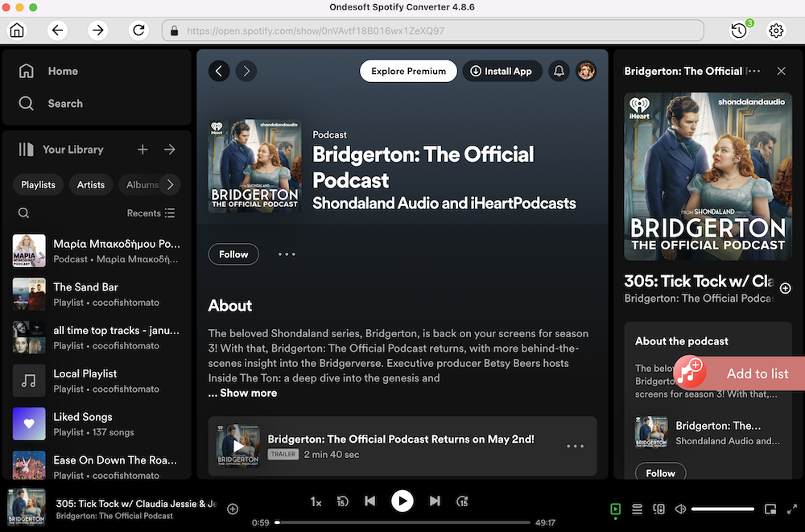This screenshot has height=532, width=805.
Task: Click large Bridgerton cover in side panel
Action: [x=708, y=176]
